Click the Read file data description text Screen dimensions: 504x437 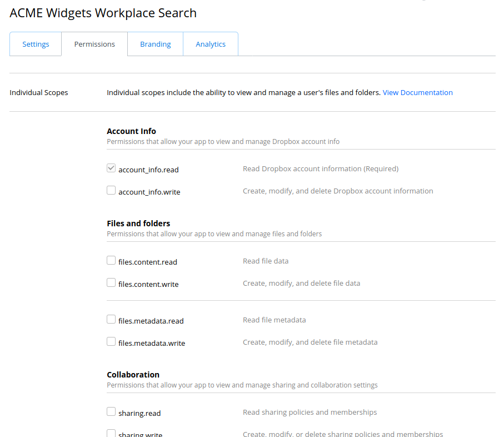[266, 261]
